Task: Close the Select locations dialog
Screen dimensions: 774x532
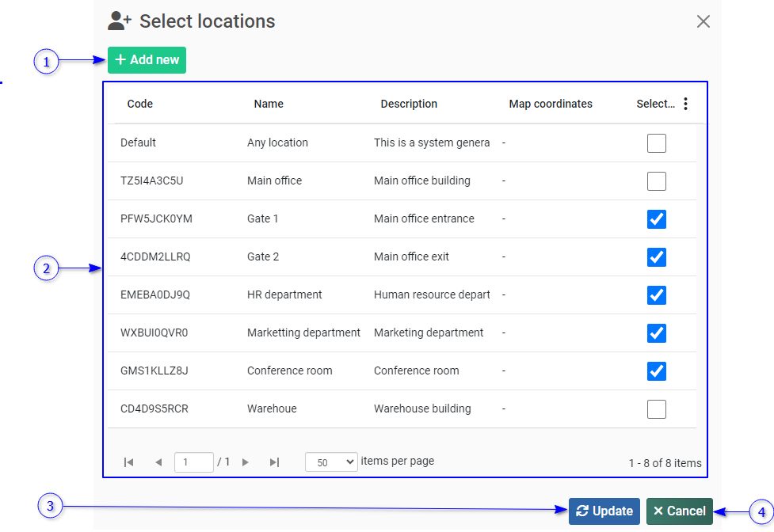Action: pyautogui.click(x=703, y=21)
